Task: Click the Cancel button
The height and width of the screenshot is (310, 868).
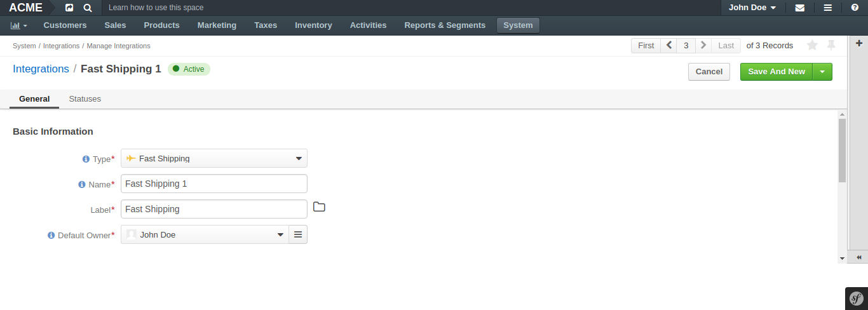Action: tap(709, 72)
